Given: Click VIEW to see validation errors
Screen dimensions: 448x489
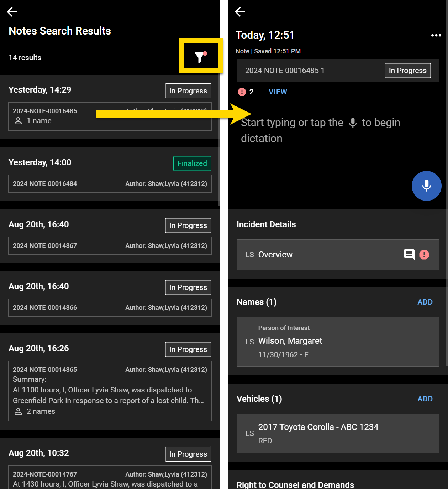Looking at the screenshot, I should pos(278,92).
